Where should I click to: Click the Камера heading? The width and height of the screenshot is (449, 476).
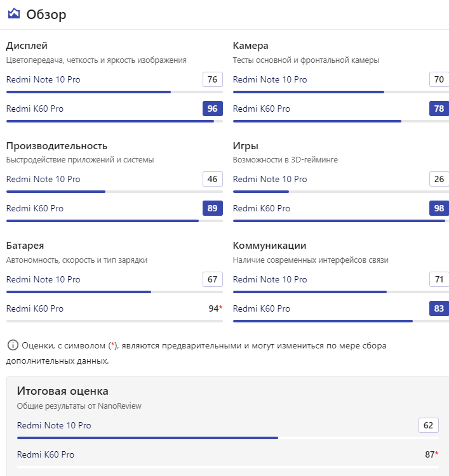click(251, 46)
